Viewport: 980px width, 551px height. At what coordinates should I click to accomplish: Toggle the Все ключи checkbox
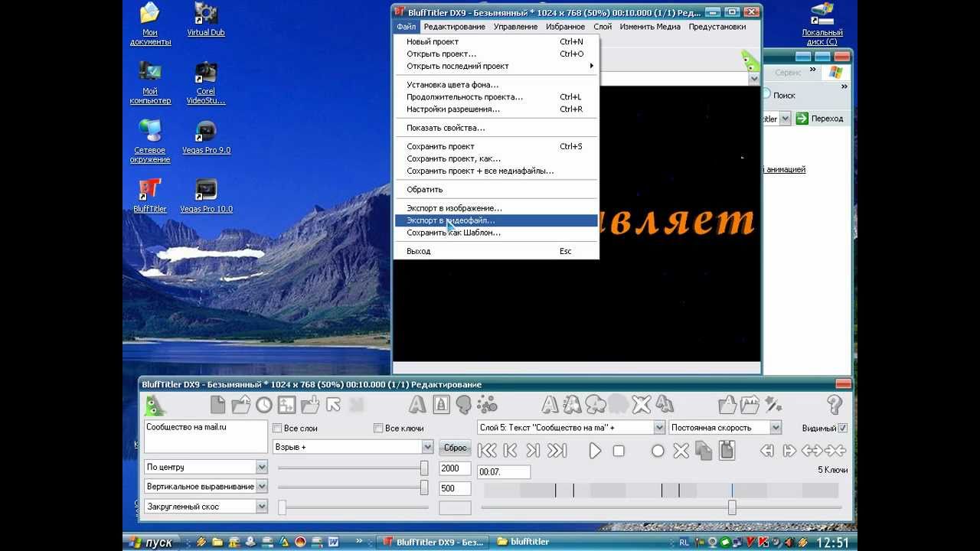point(378,428)
